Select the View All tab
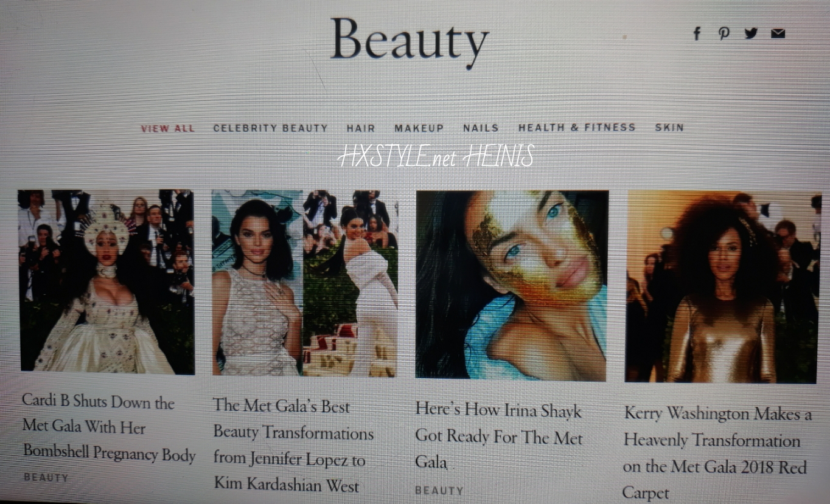 click(x=167, y=129)
